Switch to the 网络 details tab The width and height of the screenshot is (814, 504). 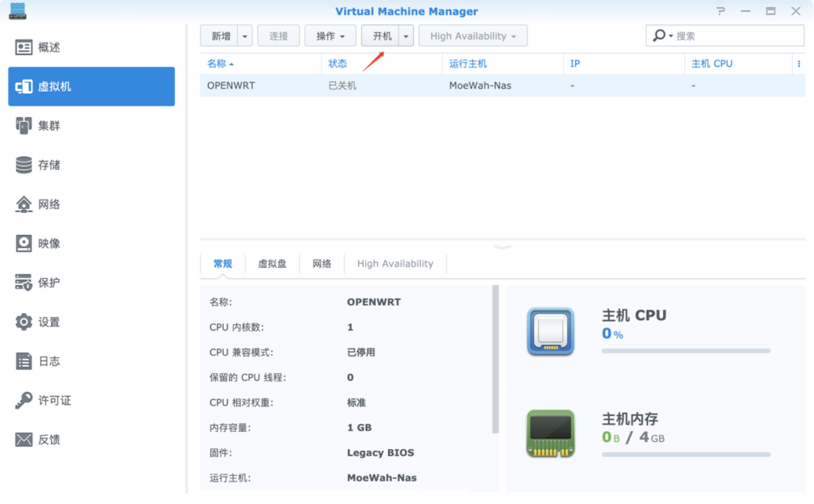(322, 264)
